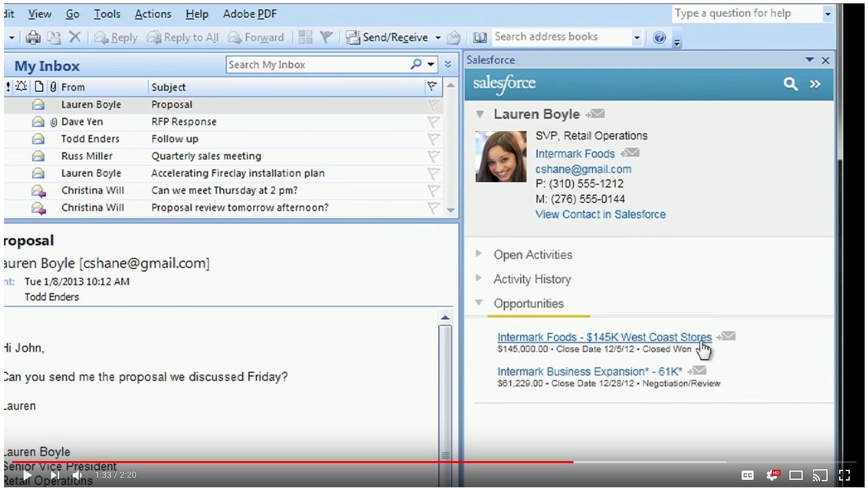
Task: Flag the Quarterly sales meeting email
Action: click(434, 156)
